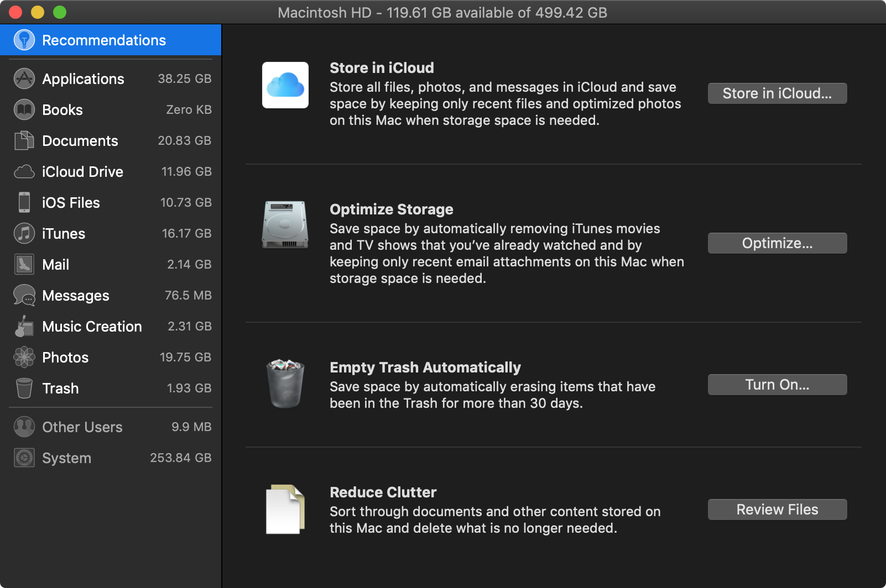The width and height of the screenshot is (886, 588).
Task: Click the Zero KB size value
Action: pos(189,109)
